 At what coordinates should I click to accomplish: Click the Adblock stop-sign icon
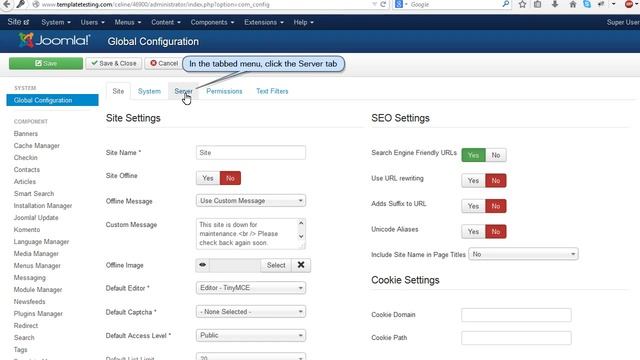click(x=629, y=4)
